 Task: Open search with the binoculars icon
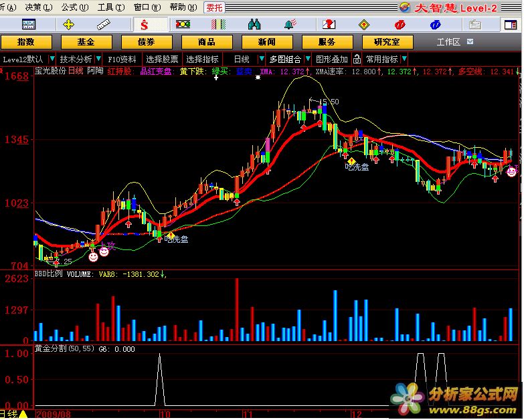pyautogui.click(x=254, y=24)
